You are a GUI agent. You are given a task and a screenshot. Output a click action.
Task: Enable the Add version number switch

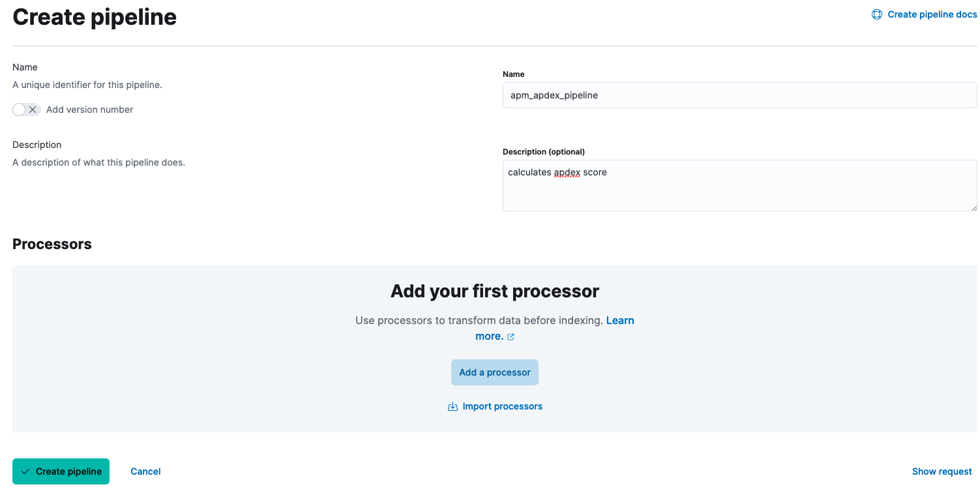click(x=27, y=110)
